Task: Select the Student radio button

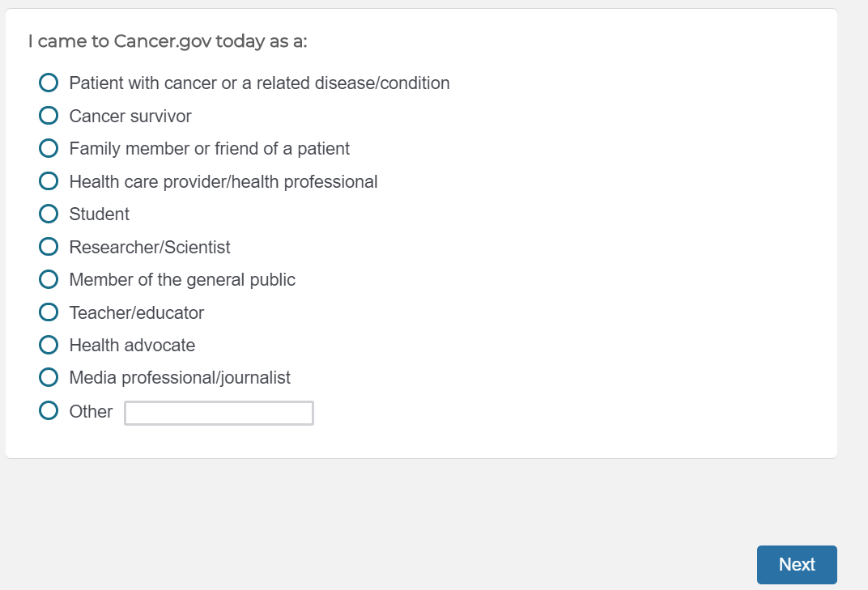Action: (x=49, y=214)
